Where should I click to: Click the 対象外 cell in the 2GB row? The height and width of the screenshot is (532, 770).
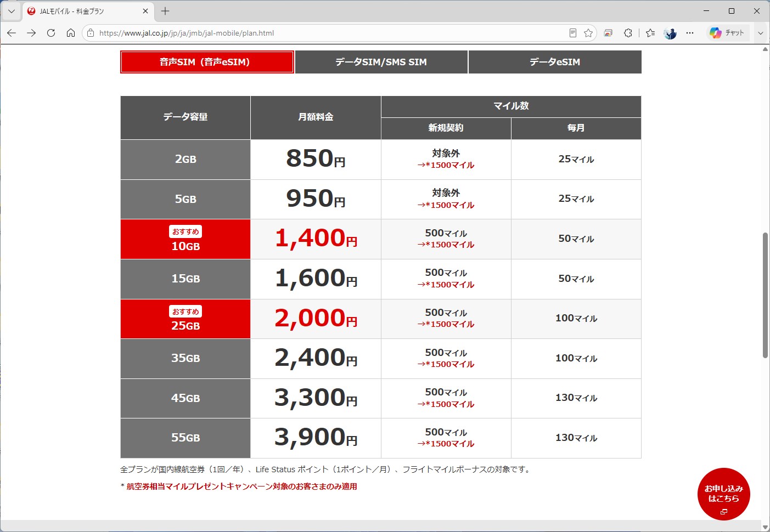coord(446,160)
